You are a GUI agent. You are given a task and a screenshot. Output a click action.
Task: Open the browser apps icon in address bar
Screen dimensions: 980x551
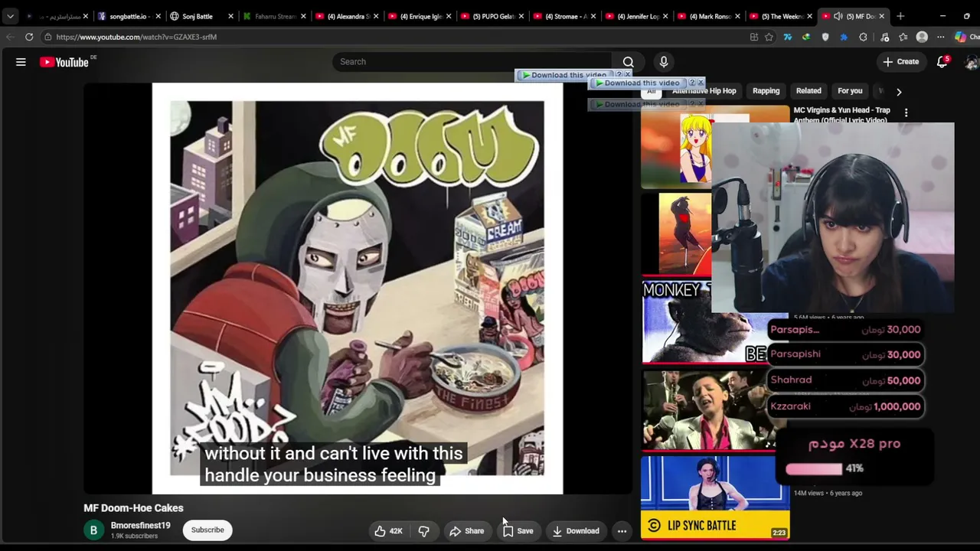[x=754, y=37]
